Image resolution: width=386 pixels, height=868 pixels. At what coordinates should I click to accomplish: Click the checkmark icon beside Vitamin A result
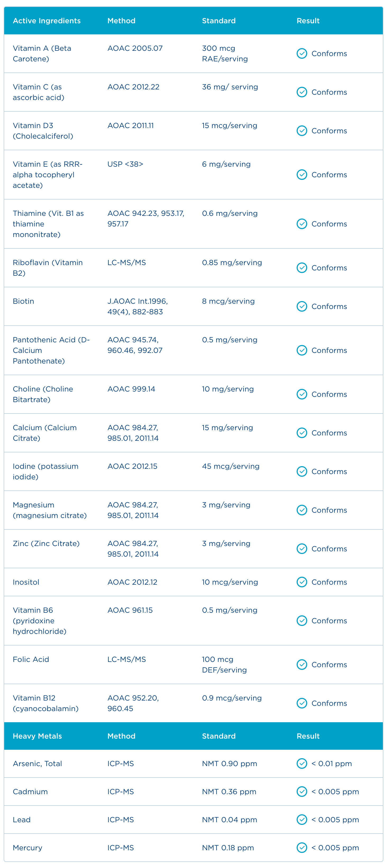coord(301,54)
